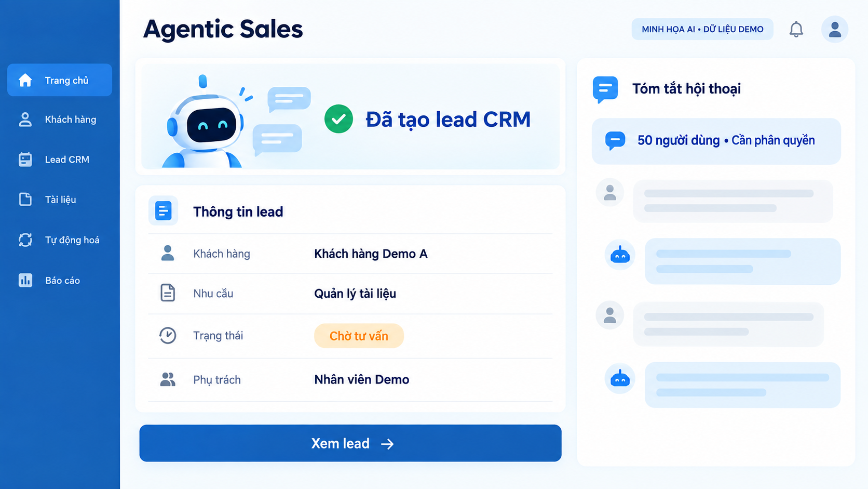Viewport: 868px width, 489px height.
Task: Click the Nhân viên Demo value
Action: click(362, 379)
